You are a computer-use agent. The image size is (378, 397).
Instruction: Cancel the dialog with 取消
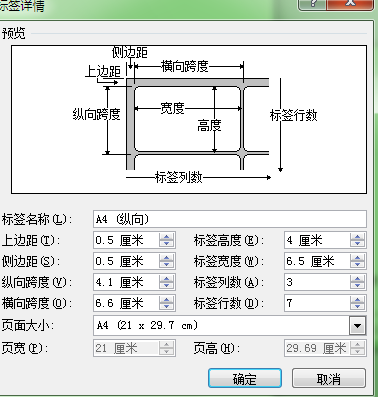click(x=329, y=378)
